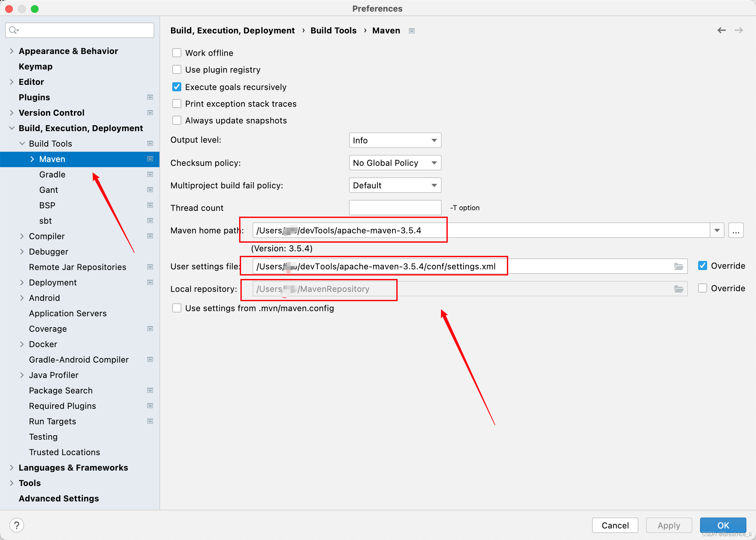This screenshot has height=540, width=756.
Task: Open the Keymap settings page
Action: click(x=36, y=67)
